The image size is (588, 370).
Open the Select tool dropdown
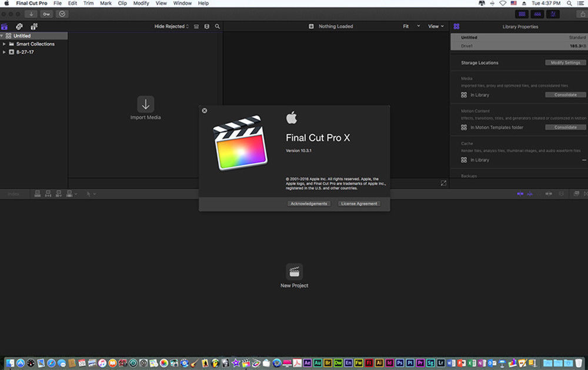tap(91, 194)
